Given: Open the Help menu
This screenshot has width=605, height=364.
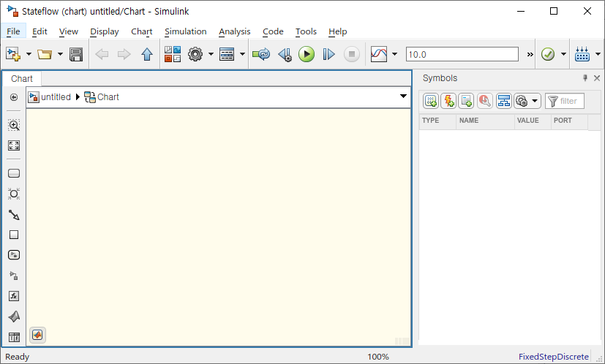Looking at the screenshot, I should pyautogui.click(x=337, y=31).
